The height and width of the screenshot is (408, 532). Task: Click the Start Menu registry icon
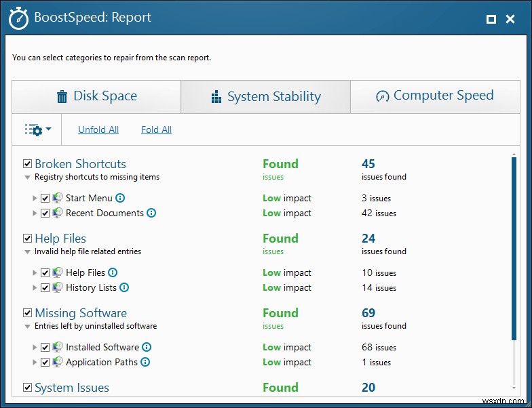[58, 198]
